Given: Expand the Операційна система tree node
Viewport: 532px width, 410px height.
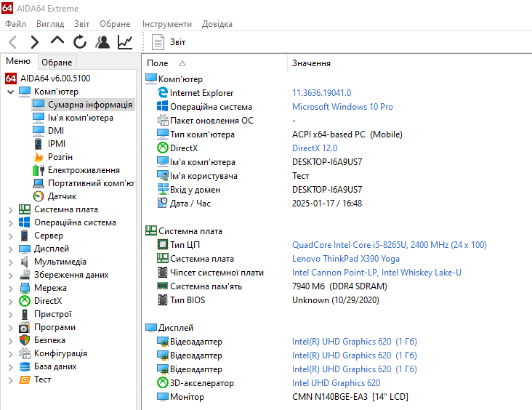Looking at the screenshot, I should 10,222.
